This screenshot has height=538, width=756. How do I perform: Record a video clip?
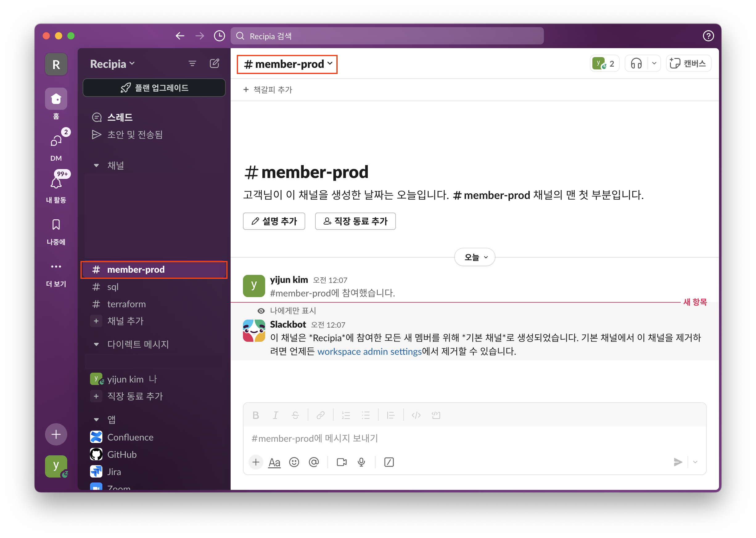coord(341,462)
